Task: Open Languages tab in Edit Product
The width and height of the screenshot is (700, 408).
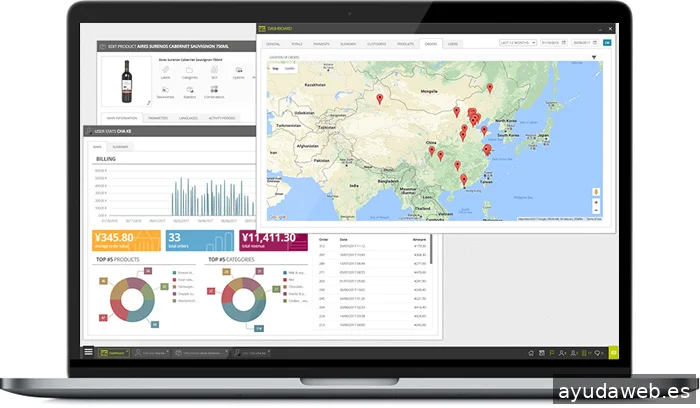Action: 188,118
